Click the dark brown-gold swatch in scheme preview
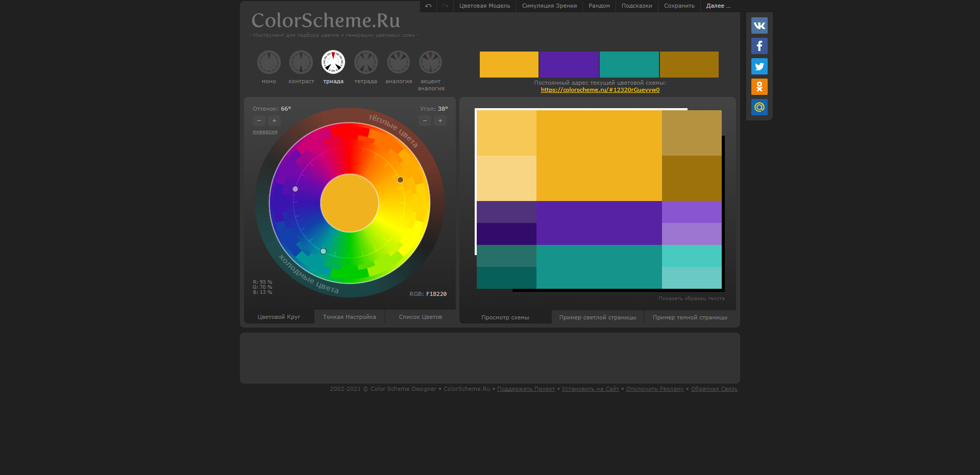The width and height of the screenshot is (980, 475). click(692, 178)
